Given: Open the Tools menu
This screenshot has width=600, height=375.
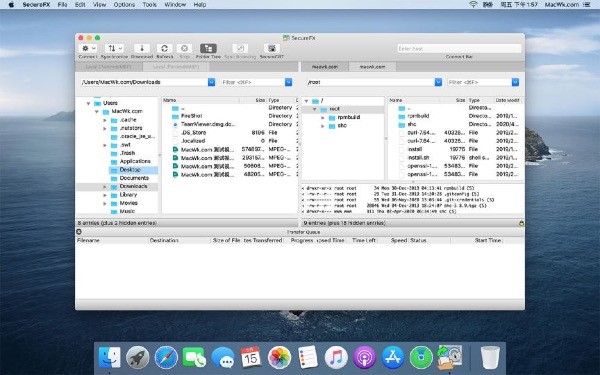Looking at the screenshot, I should pyautogui.click(x=150, y=5).
